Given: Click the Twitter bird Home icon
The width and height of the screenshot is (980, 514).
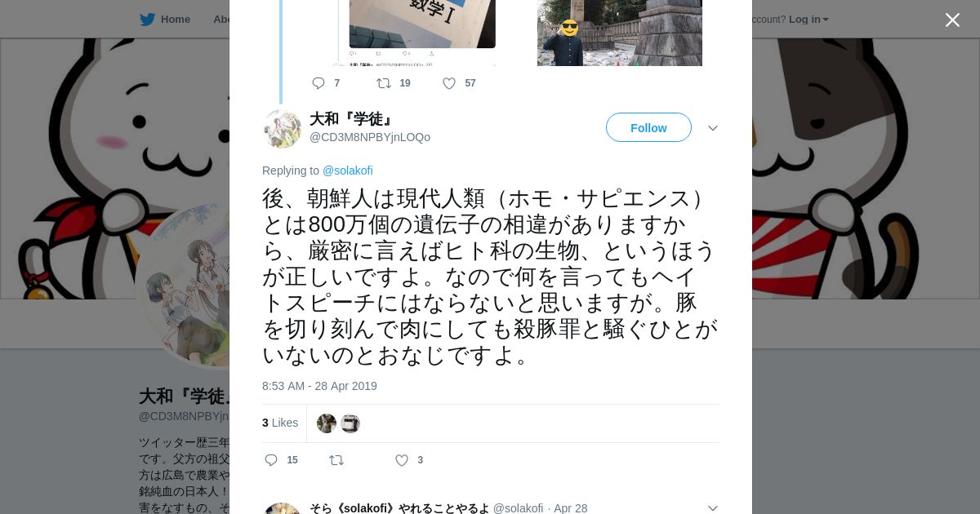Looking at the screenshot, I should (147, 20).
